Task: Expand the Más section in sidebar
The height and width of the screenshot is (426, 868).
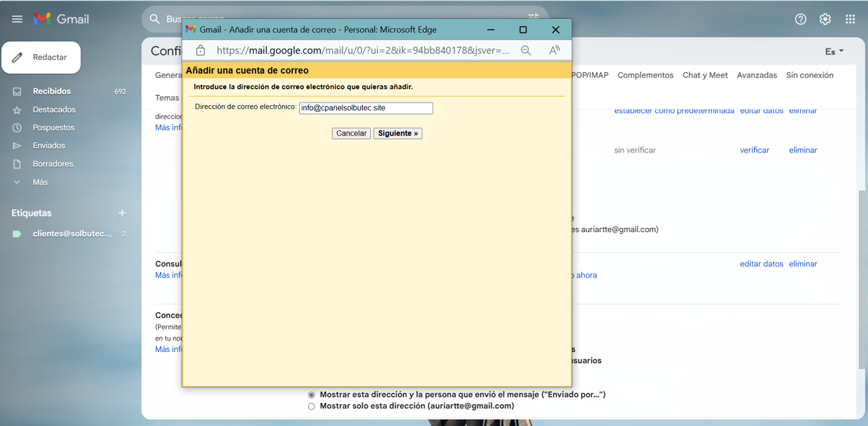Action: (39, 182)
